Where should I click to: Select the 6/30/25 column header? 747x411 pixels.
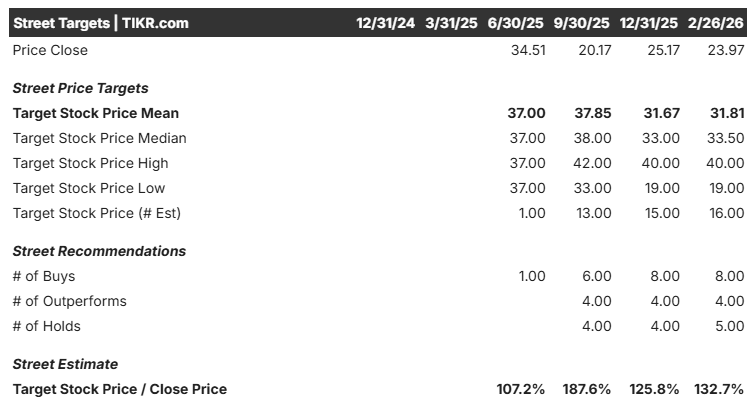pos(517,23)
